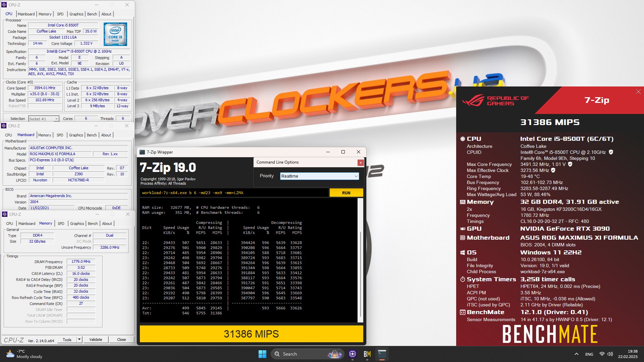Screen dimensions: 644x362
Task: Open SPD tab in top CPU-Z window
Action: [60, 14]
